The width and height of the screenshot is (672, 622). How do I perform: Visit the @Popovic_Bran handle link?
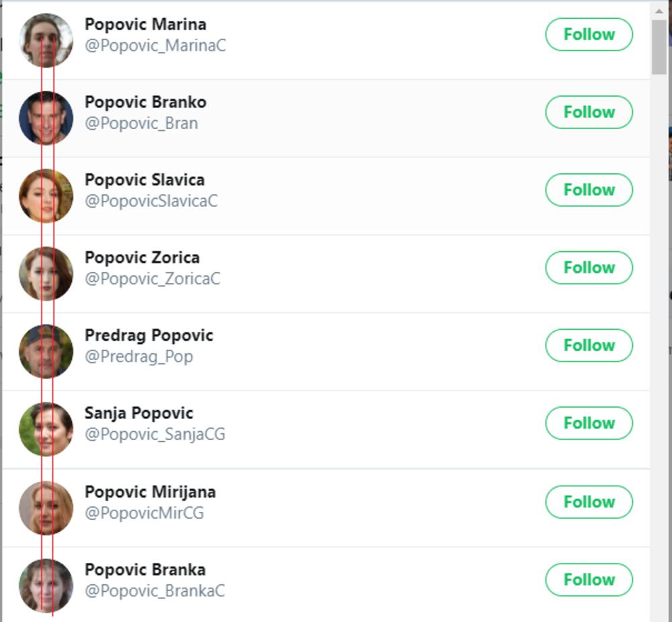click(x=141, y=124)
